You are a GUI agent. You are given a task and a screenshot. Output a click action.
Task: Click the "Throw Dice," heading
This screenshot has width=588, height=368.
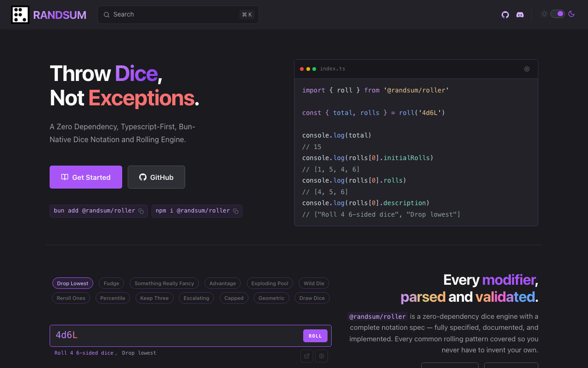[106, 74]
